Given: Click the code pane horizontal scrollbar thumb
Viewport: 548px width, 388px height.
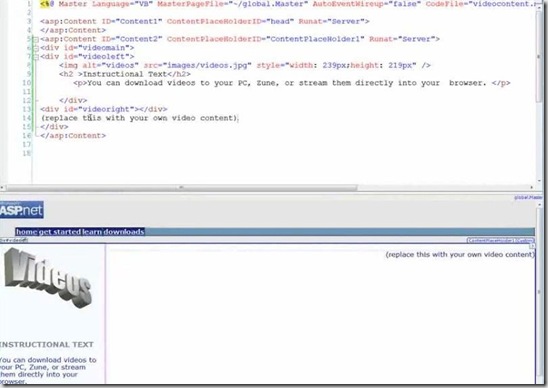Looking at the screenshot, I should [x=182, y=188].
